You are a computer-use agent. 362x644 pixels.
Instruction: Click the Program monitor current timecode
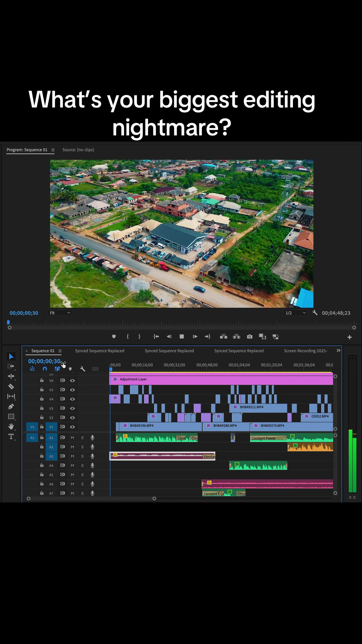click(x=24, y=313)
